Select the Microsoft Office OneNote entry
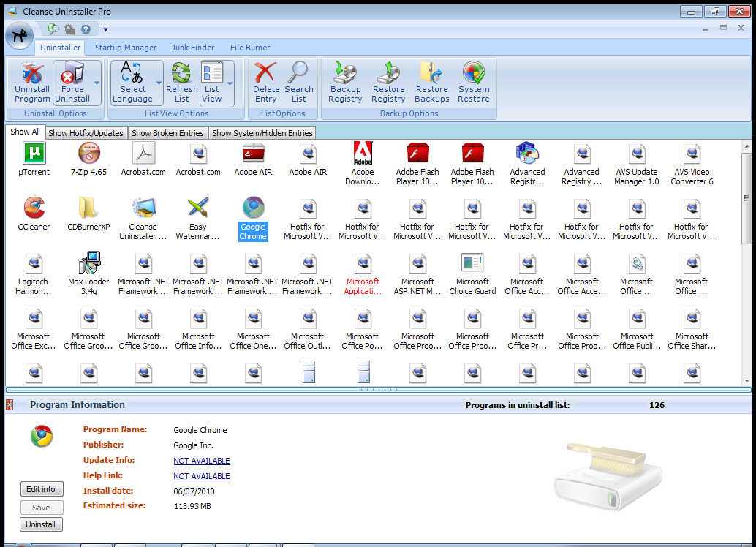 [253, 330]
